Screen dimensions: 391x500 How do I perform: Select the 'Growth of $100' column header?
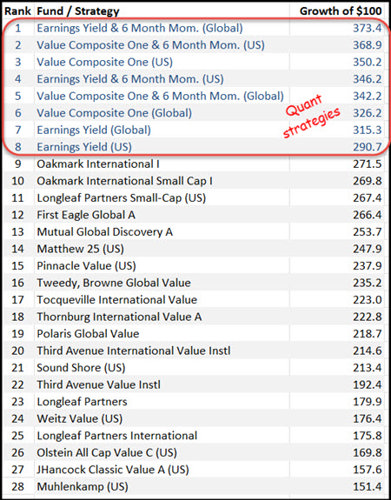tap(341, 11)
